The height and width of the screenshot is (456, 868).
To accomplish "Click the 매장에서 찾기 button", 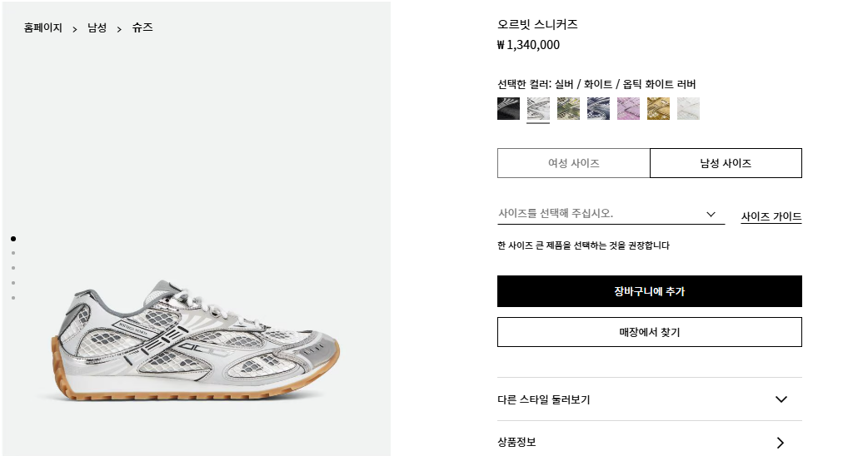I will (x=649, y=332).
